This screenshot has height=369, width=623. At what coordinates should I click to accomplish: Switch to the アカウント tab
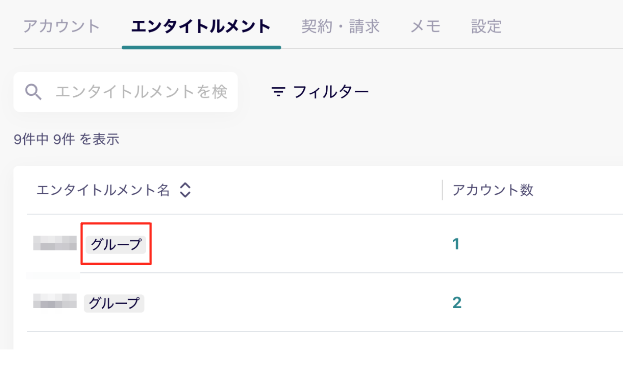click(61, 26)
